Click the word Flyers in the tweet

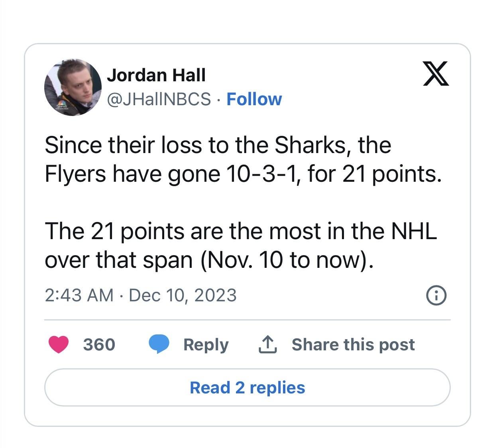pos(75,174)
